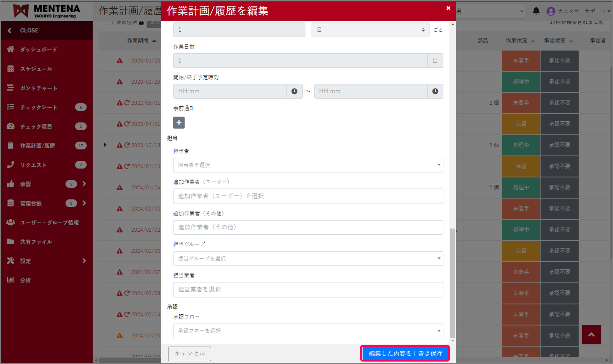Add a 事前通知 with plus button
This screenshot has height=364, width=613.
179,123
